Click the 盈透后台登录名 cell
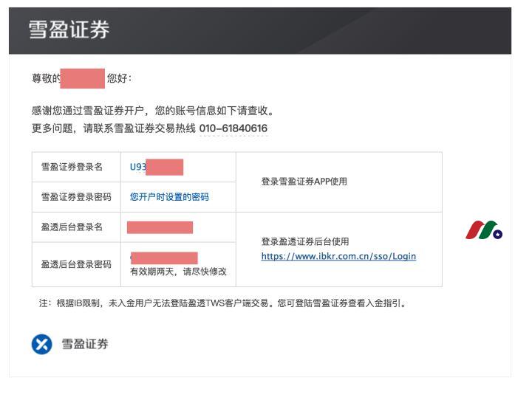The height and width of the screenshot is (400, 532). [x=76, y=227]
